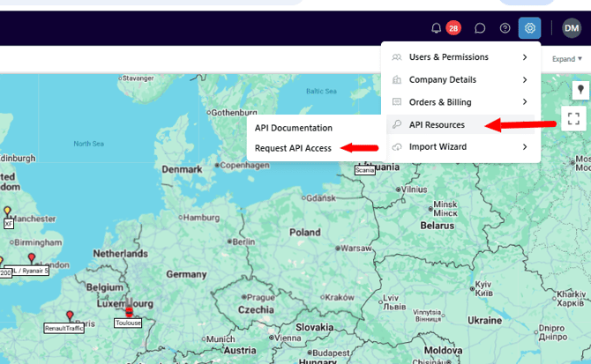Expand chevron next to Import Wizard
Viewport: 591px width, 364px height.
tap(525, 147)
